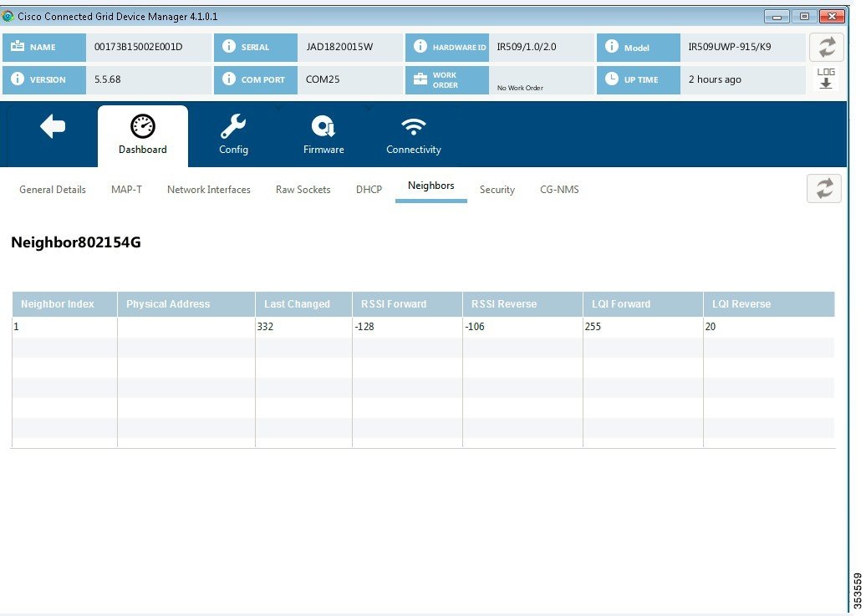
Task: Select the Security sub-tab
Action: [x=497, y=190]
